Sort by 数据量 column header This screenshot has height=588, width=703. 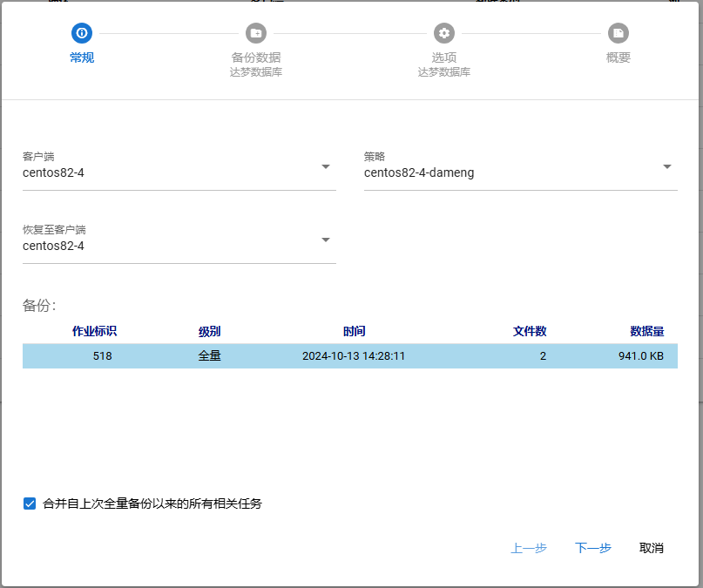[x=647, y=331]
